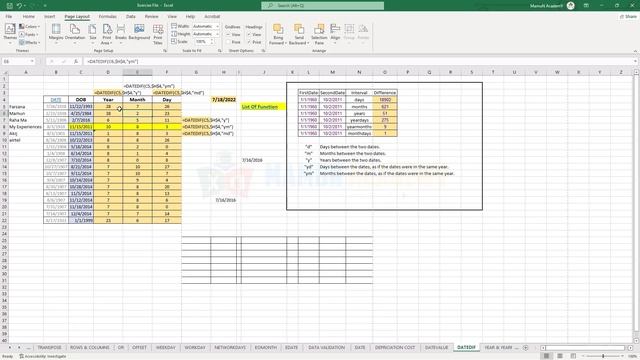Open the Breaks dropdown

[x=121, y=33]
